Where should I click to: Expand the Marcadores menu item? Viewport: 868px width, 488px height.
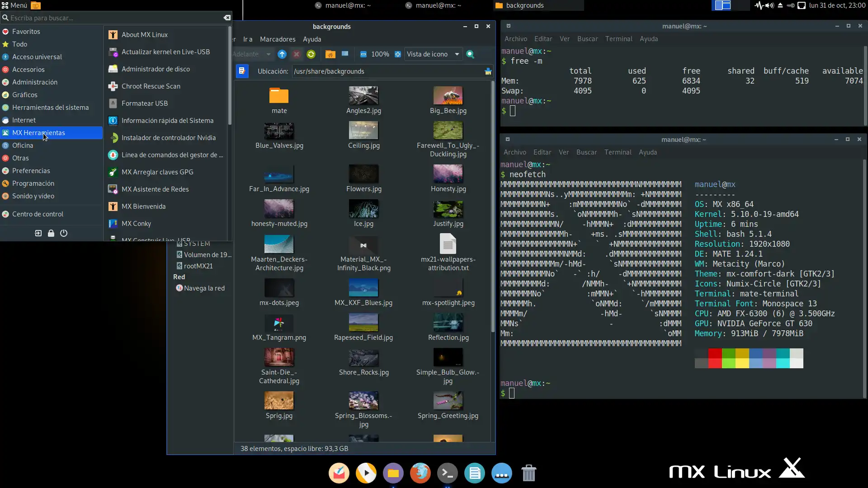point(278,39)
